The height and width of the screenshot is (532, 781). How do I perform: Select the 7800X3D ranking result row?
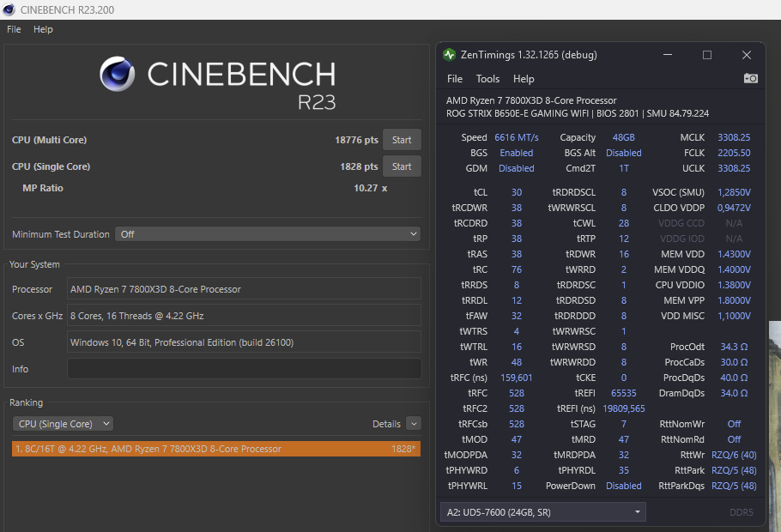tap(216, 449)
